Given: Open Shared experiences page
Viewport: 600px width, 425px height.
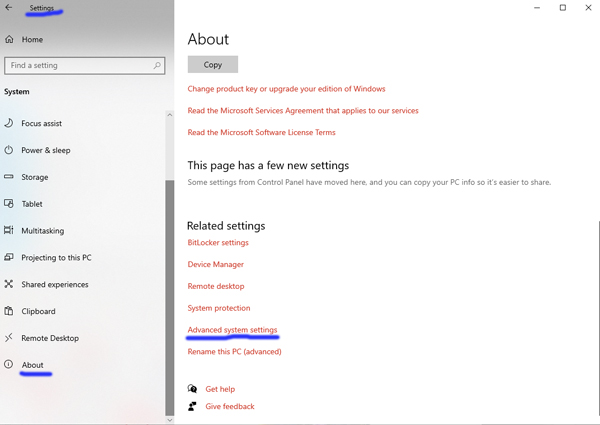Looking at the screenshot, I should (55, 284).
